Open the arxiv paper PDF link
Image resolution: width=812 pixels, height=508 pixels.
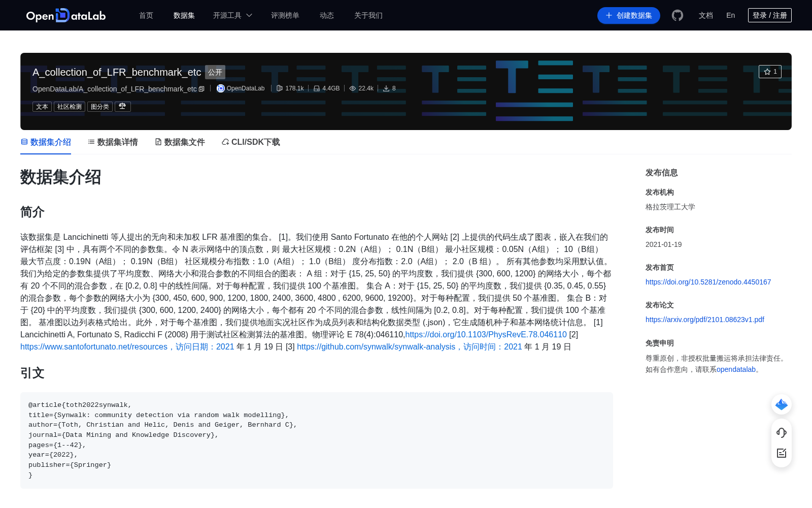(x=704, y=320)
